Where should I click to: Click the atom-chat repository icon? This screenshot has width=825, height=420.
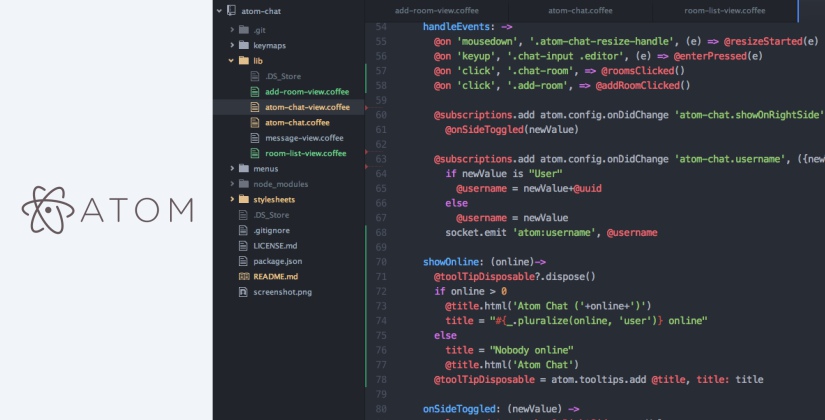click(232, 12)
